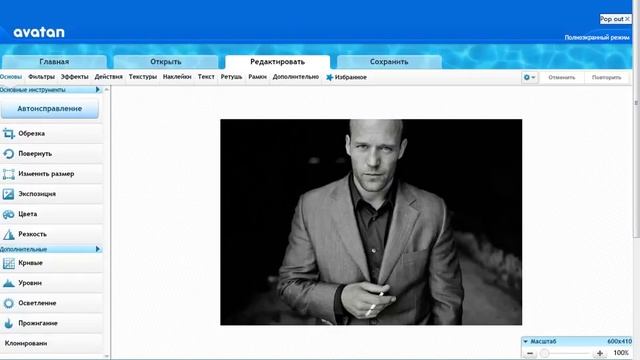This screenshot has width=640, height=360.
Task: Select the Резкость sharpness icon
Action: [9, 234]
